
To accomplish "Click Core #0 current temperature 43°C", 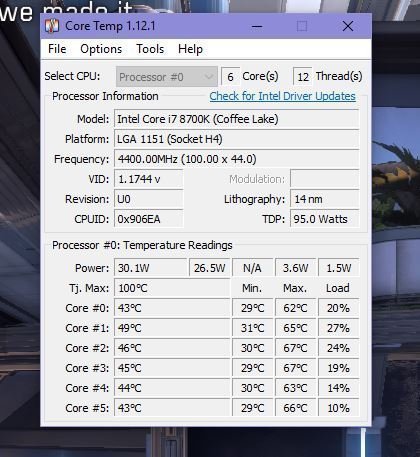I will pos(172,308).
